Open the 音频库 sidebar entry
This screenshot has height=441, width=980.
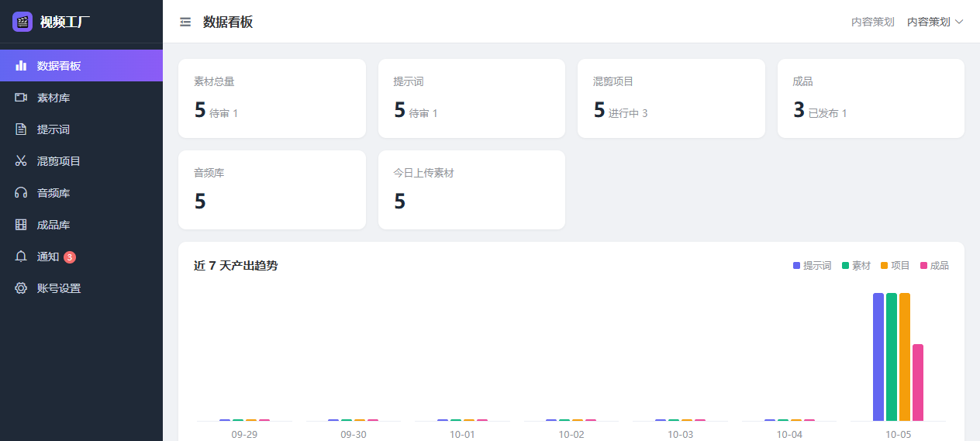point(81,193)
